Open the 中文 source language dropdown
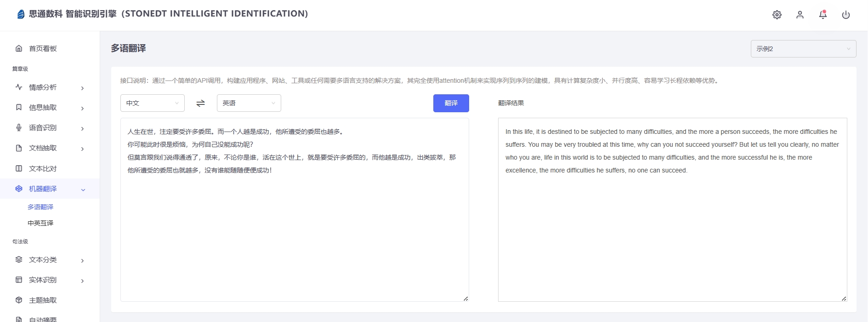868x322 pixels. [x=152, y=103]
